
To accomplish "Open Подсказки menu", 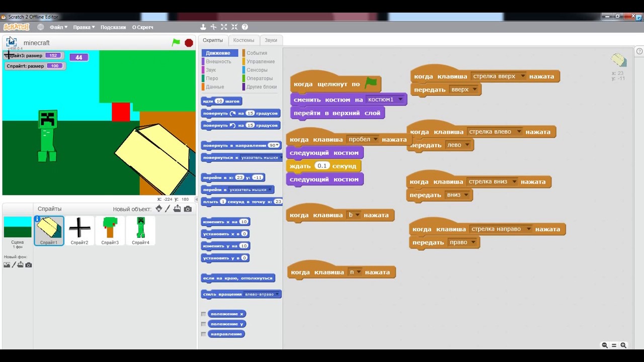I will tap(113, 27).
